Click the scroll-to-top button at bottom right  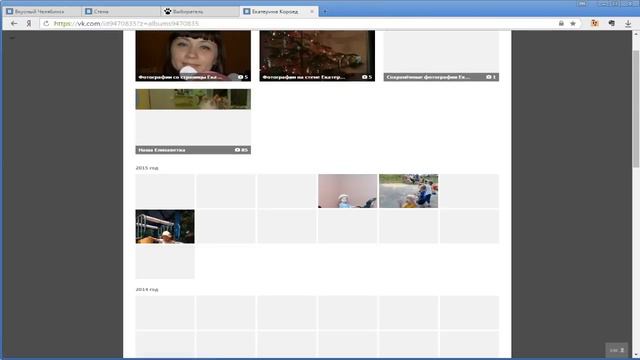tap(616, 350)
